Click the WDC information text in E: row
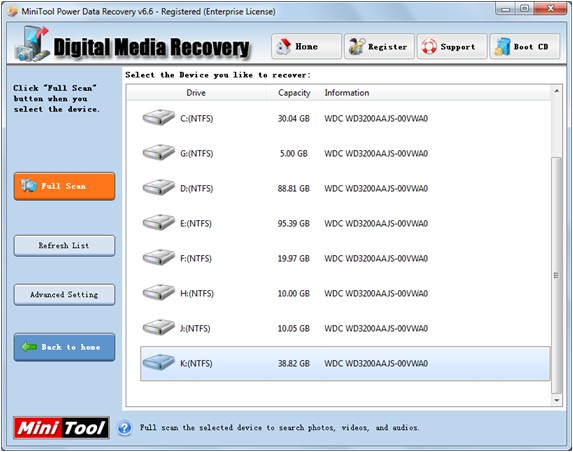 (x=376, y=224)
